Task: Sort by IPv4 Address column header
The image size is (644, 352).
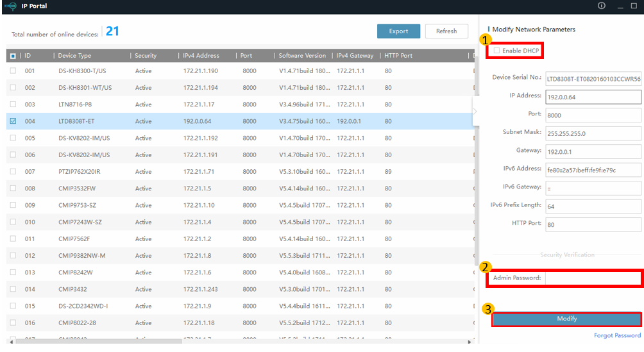Action: [x=201, y=55]
